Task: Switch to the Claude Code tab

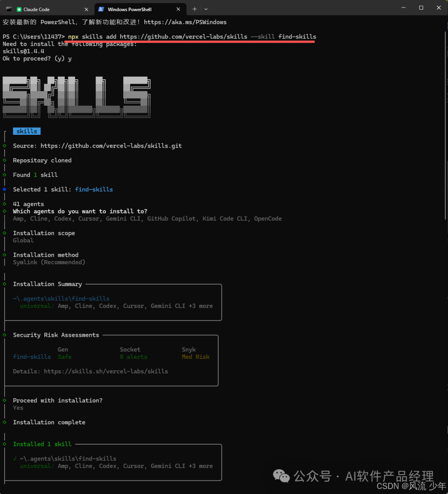Action: pyautogui.click(x=46, y=9)
